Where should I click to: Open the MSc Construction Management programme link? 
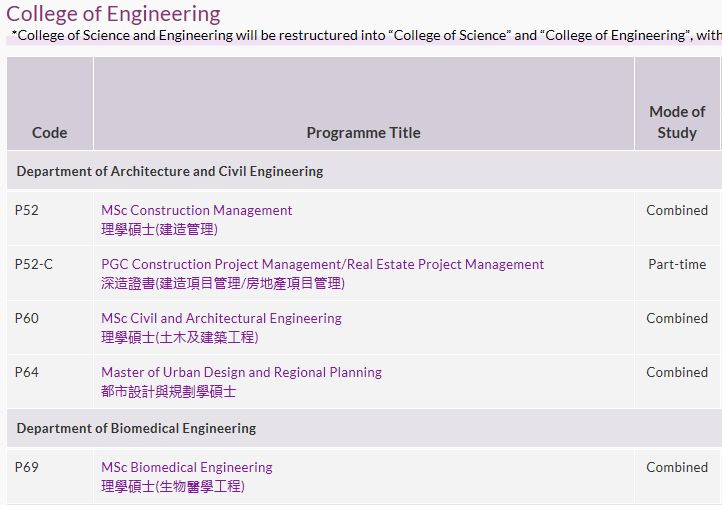pos(197,210)
